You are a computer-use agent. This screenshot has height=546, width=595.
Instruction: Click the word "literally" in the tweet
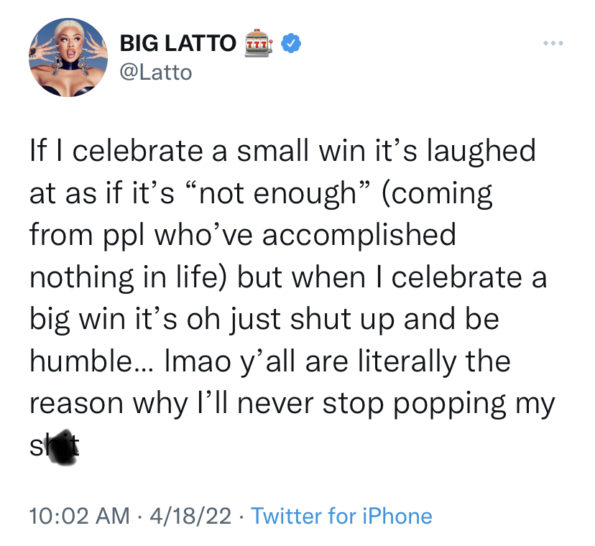point(407,362)
